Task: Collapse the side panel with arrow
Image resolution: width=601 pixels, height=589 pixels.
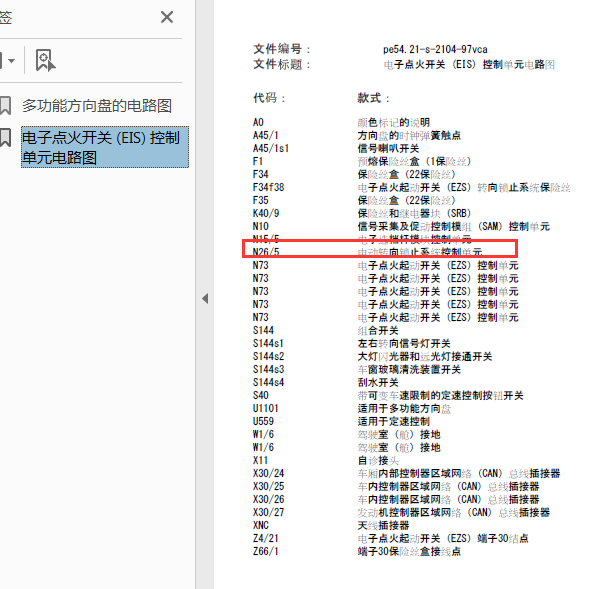Action: pyautogui.click(x=205, y=299)
